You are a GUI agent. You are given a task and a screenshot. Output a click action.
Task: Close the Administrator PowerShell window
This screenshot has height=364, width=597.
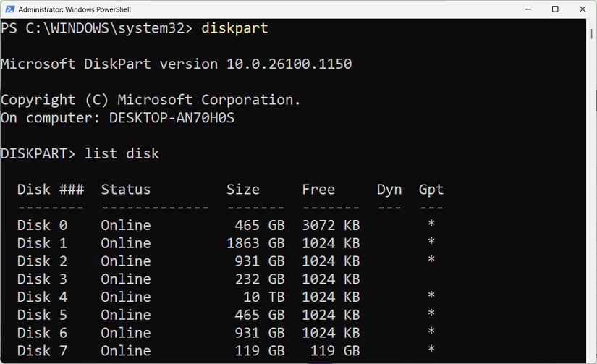(x=589, y=9)
